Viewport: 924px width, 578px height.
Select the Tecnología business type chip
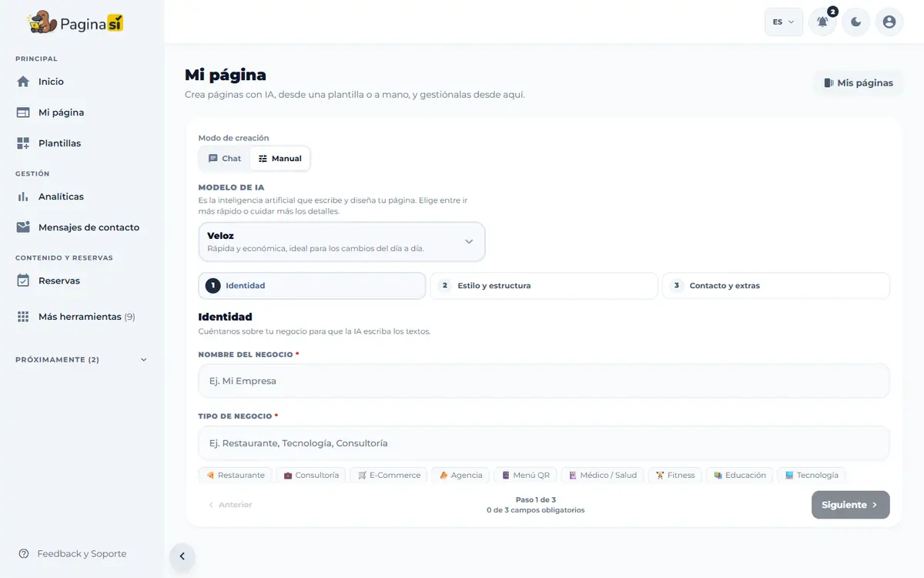(x=812, y=475)
